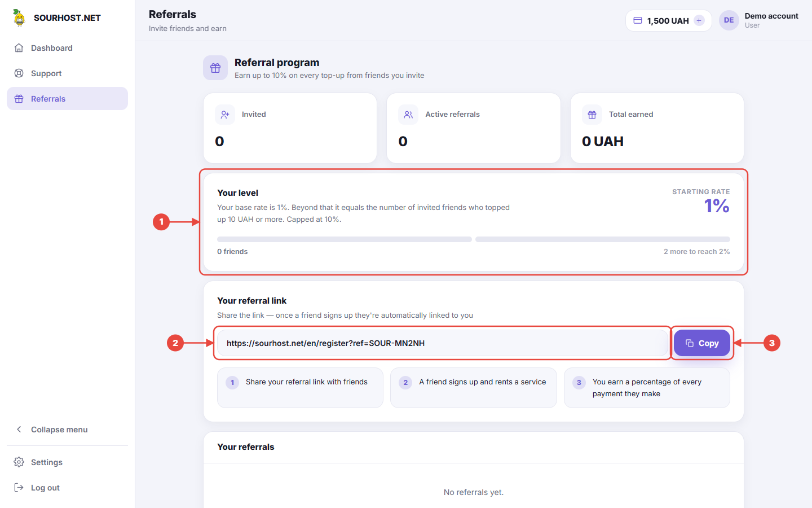Click the Referral program gift icon
The width and height of the screenshot is (812, 508).
215,68
